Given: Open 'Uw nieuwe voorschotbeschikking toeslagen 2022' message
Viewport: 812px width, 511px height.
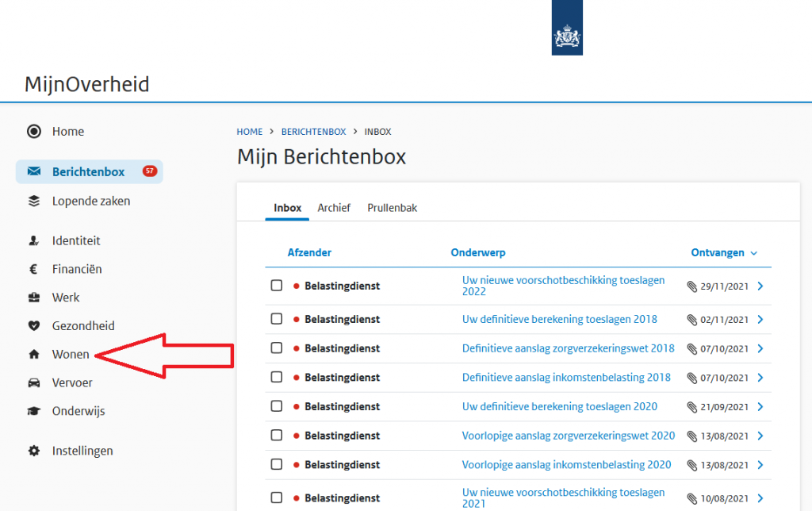Looking at the screenshot, I should click(x=564, y=286).
